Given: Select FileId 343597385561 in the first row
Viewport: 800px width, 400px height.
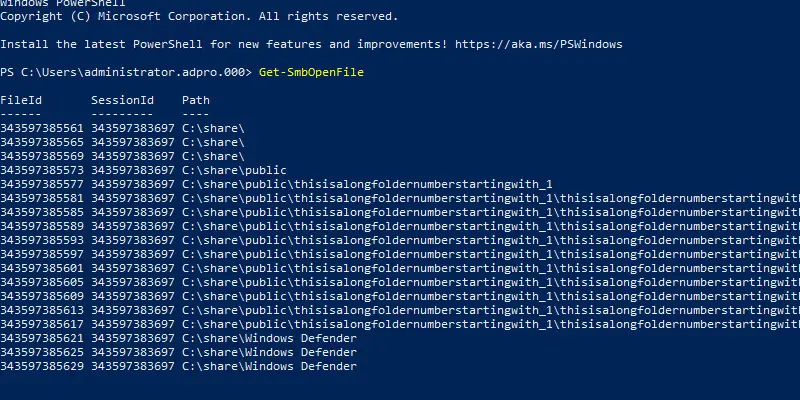Looking at the screenshot, I should 42,128.
